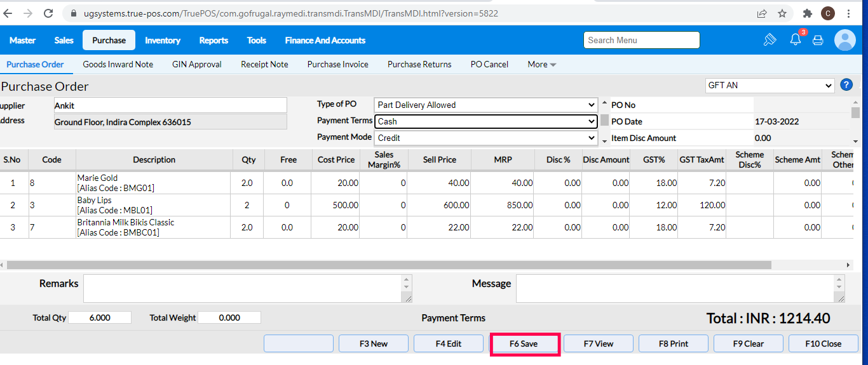The height and width of the screenshot is (365, 868).
Task: Bookmark the page with the star icon
Action: [x=782, y=13]
